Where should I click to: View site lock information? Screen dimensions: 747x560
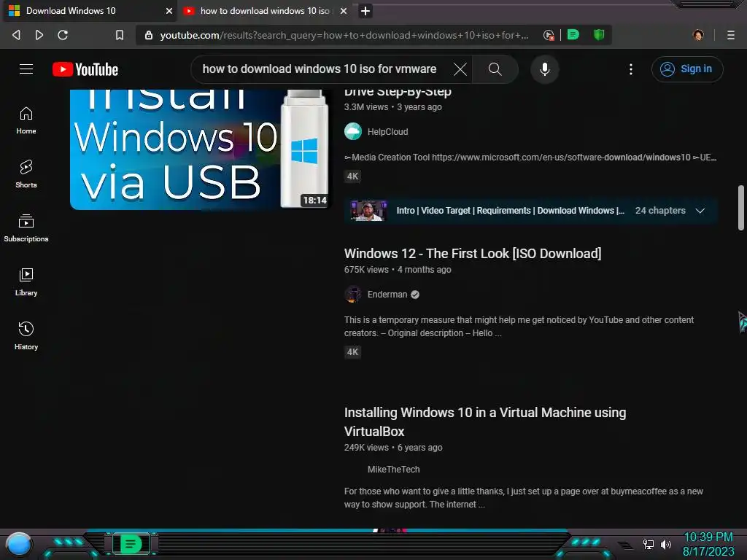pos(149,35)
